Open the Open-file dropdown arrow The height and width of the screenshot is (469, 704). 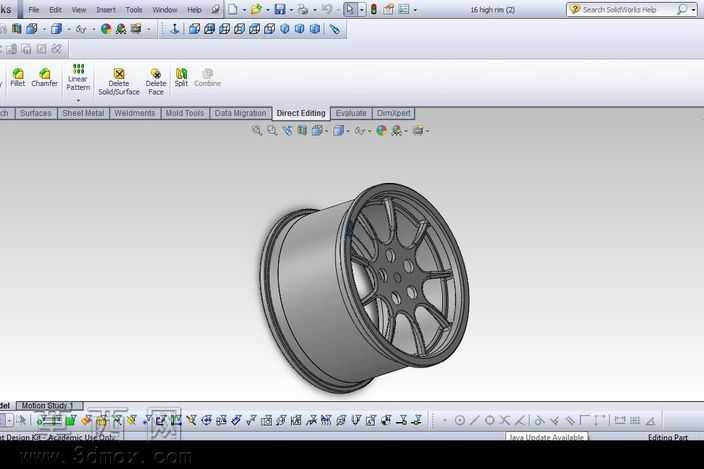(268, 10)
